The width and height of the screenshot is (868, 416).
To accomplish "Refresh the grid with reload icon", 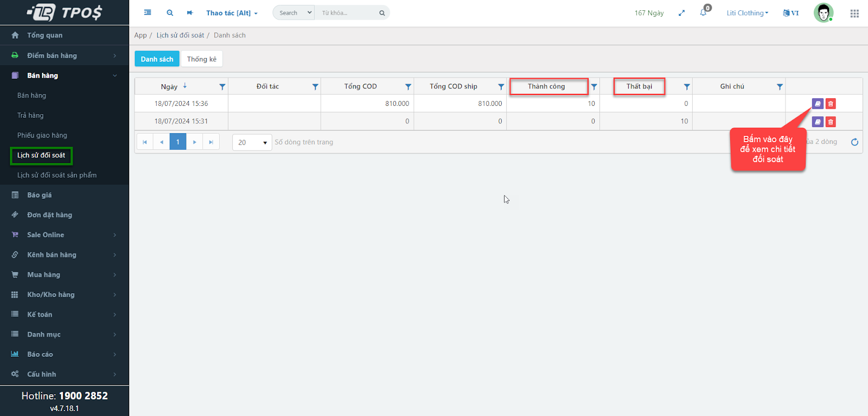I will (x=854, y=142).
